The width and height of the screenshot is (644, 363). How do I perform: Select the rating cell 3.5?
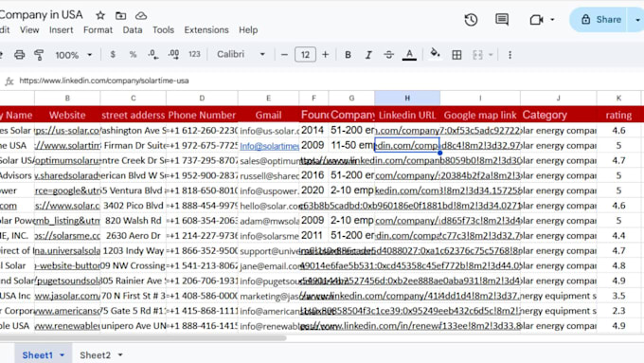(x=618, y=296)
